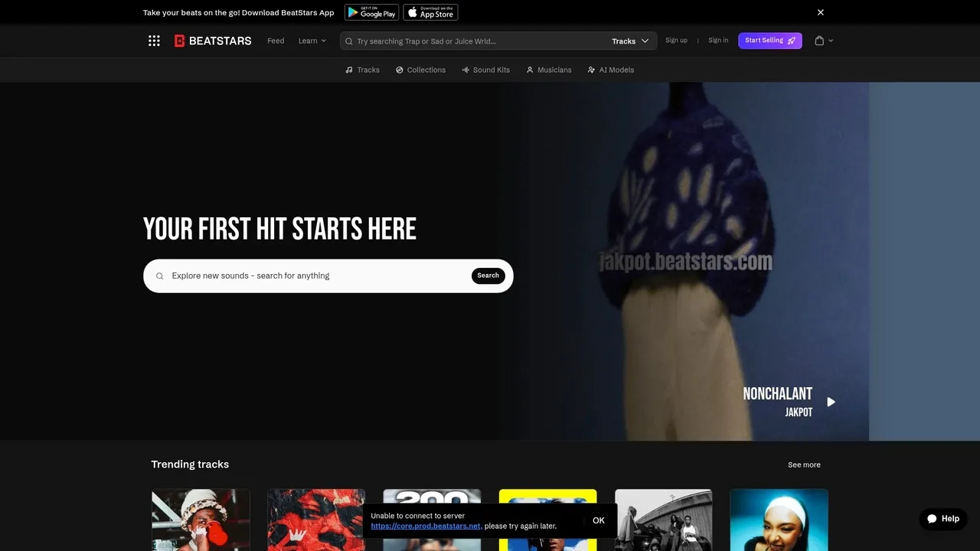Open the Help chat widget
This screenshot has width=980, height=551.
(x=942, y=518)
